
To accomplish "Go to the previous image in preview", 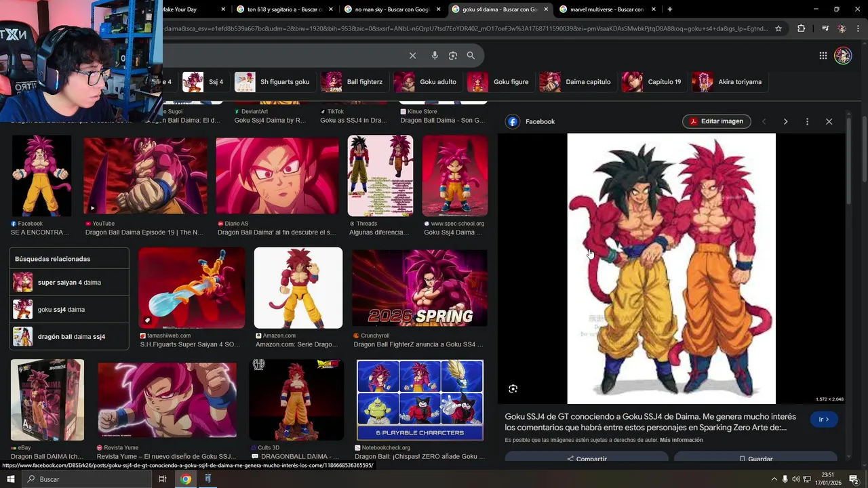I will (764, 121).
